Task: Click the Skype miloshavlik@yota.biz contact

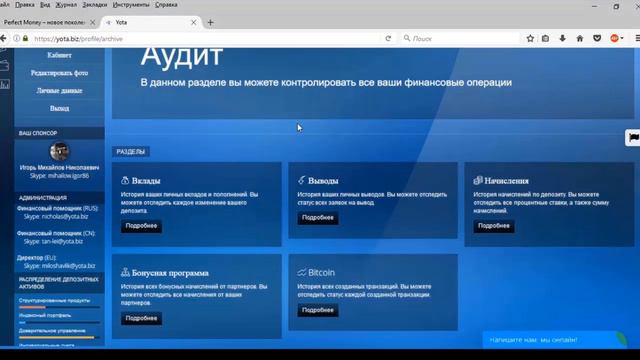Action: 60,266
